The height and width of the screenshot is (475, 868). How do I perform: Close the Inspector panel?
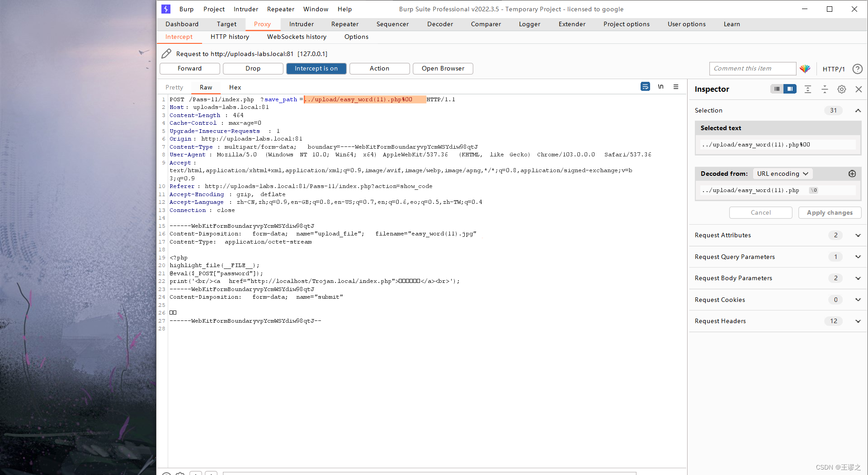859,89
